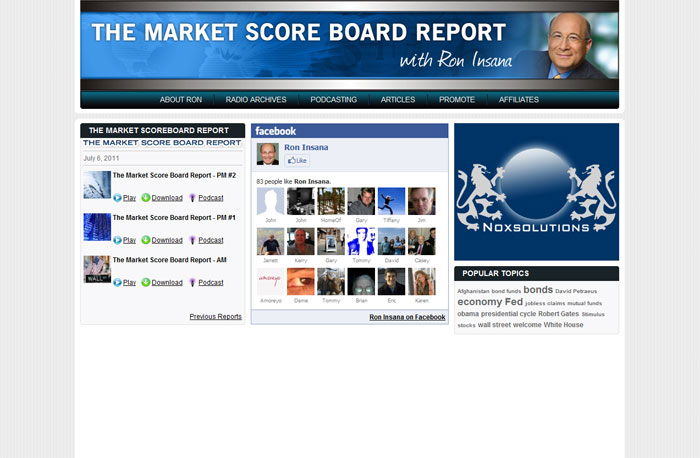Select the 'wall street' topic tag
Viewport: 700px width, 458px height.
(494, 325)
